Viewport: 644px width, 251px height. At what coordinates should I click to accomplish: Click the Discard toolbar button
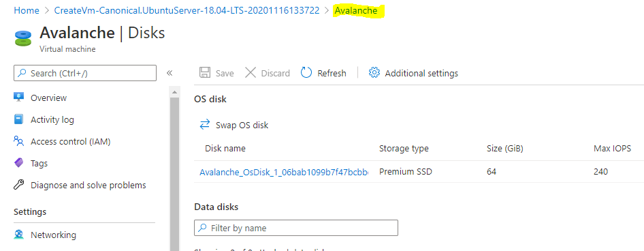pyautogui.click(x=268, y=73)
